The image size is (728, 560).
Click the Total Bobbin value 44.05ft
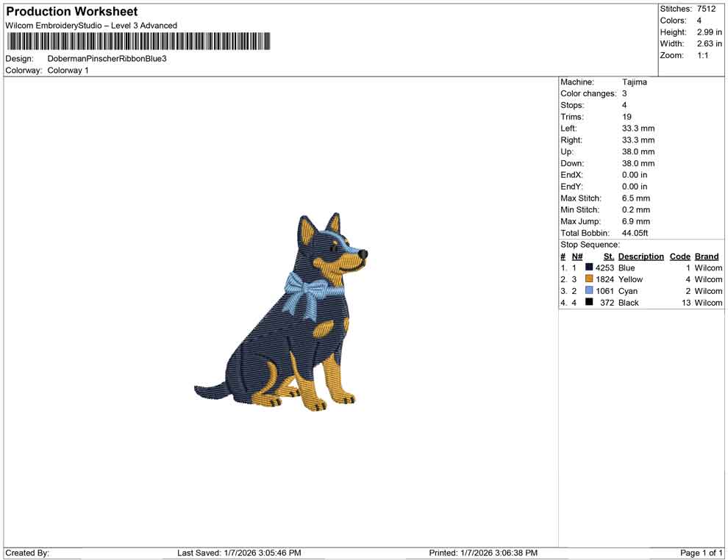[x=635, y=233]
